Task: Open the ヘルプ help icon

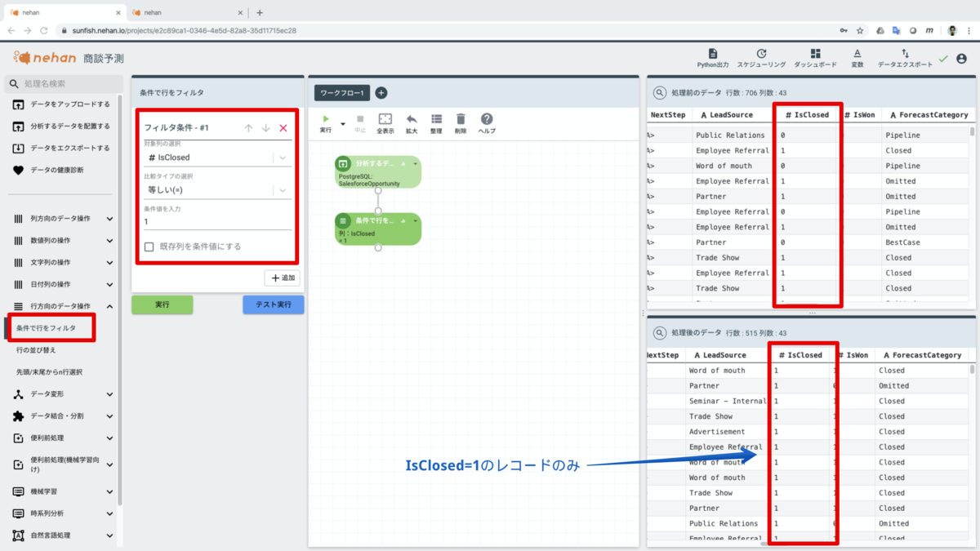Action: click(x=487, y=119)
